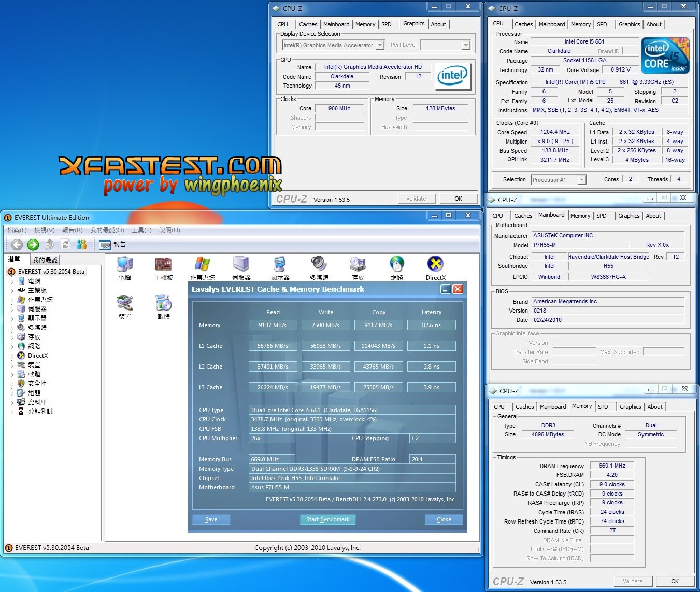Click the CPU-Z title icon of Mainboard window
Screen dimensions: 700x592
point(491,200)
